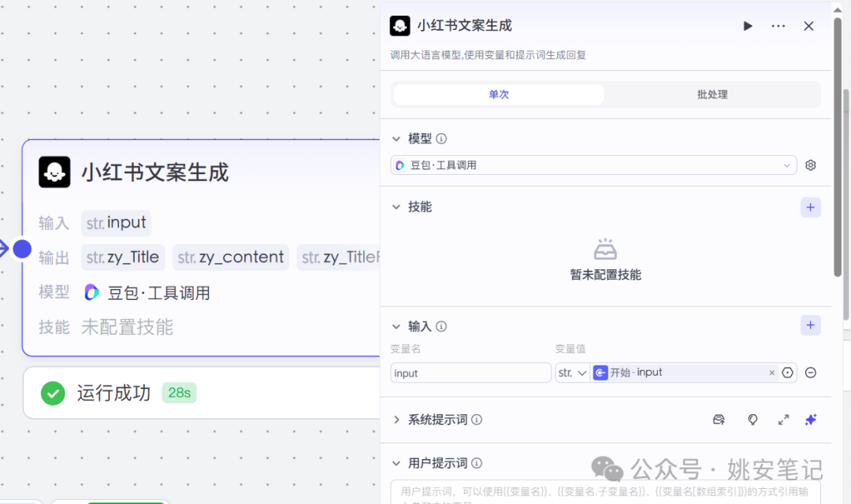Click the panel's vertical scrollbar thumb

point(838,146)
